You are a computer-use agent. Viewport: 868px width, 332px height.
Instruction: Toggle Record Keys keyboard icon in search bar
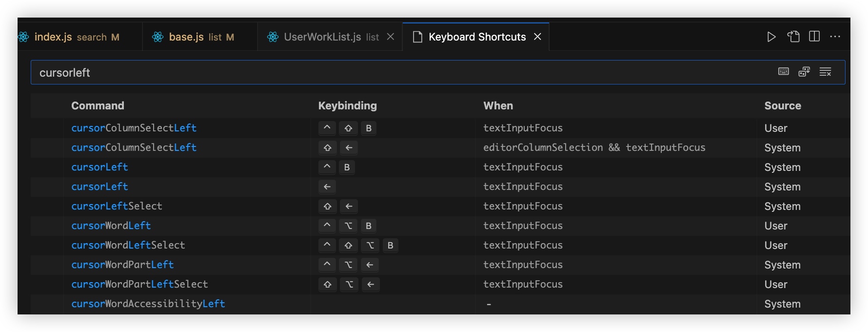coord(784,72)
